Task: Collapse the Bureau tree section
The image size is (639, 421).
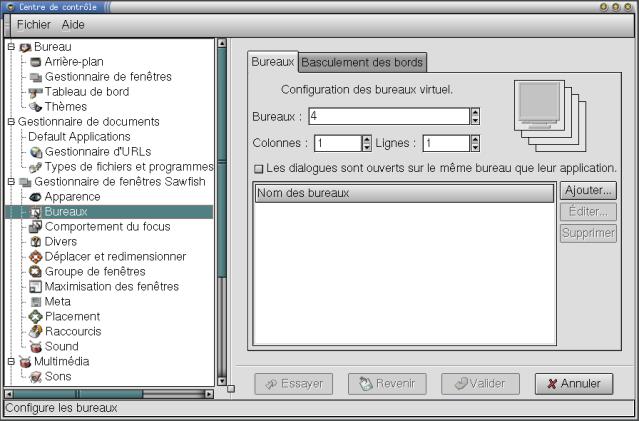Action: click(x=11, y=47)
